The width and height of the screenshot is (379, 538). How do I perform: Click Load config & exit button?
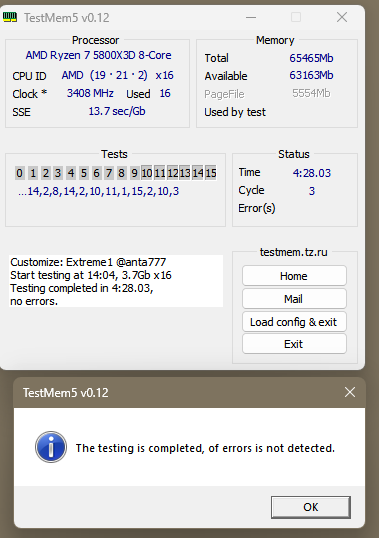click(294, 322)
